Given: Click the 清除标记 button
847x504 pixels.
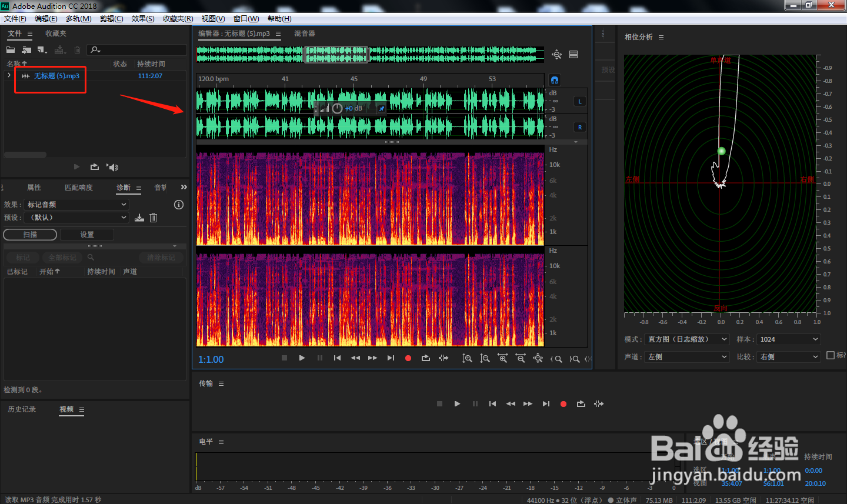Looking at the screenshot, I should pos(161,258).
